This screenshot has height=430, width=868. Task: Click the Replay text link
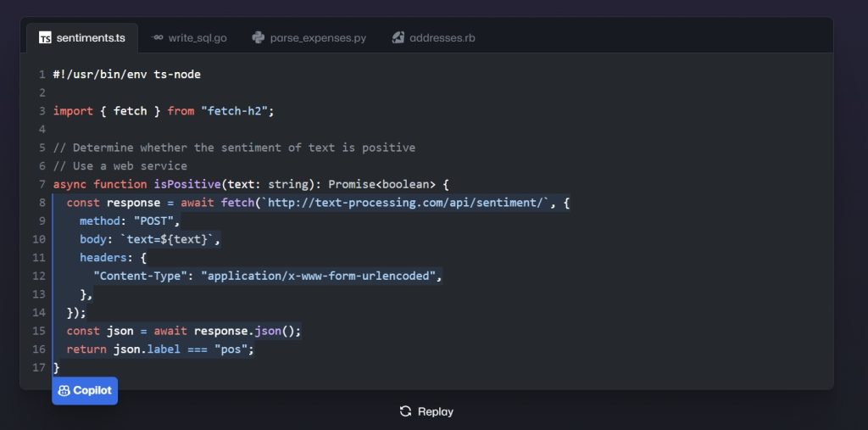(x=436, y=411)
